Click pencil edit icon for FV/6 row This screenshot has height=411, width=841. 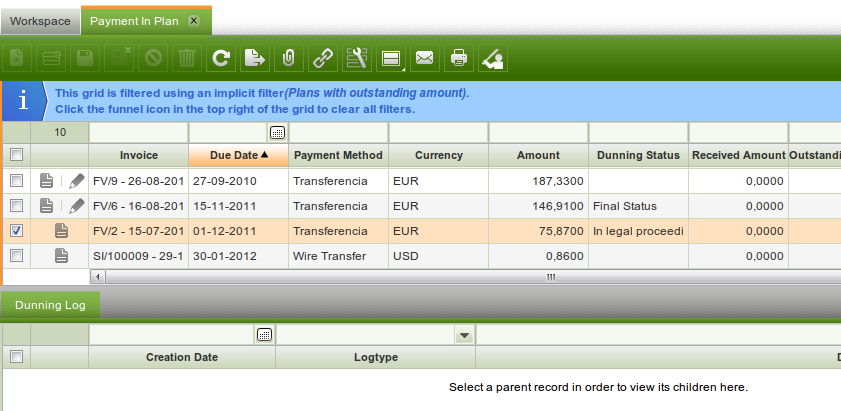click(x=77, y=206)
